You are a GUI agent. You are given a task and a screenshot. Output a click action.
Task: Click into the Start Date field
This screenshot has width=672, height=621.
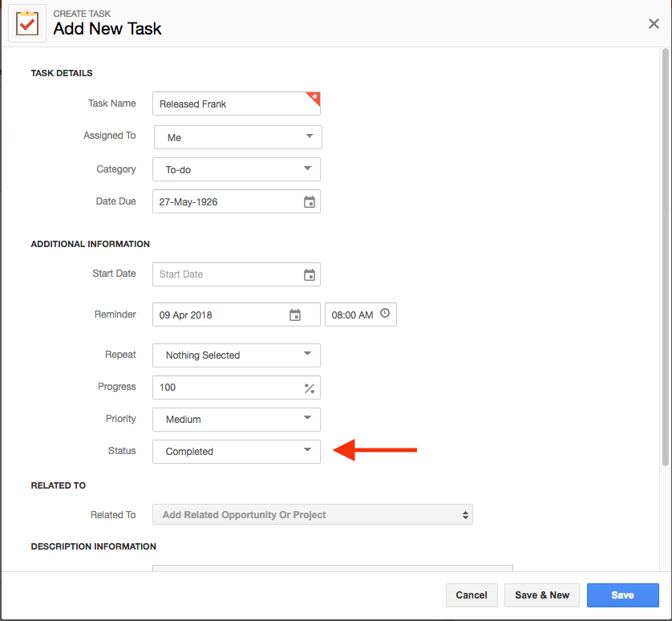point(236,274)
